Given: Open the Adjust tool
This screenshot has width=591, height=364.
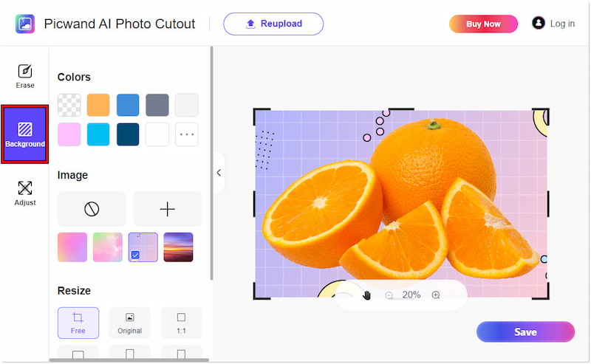Looking at the screenshot, I should click(25, 193).
